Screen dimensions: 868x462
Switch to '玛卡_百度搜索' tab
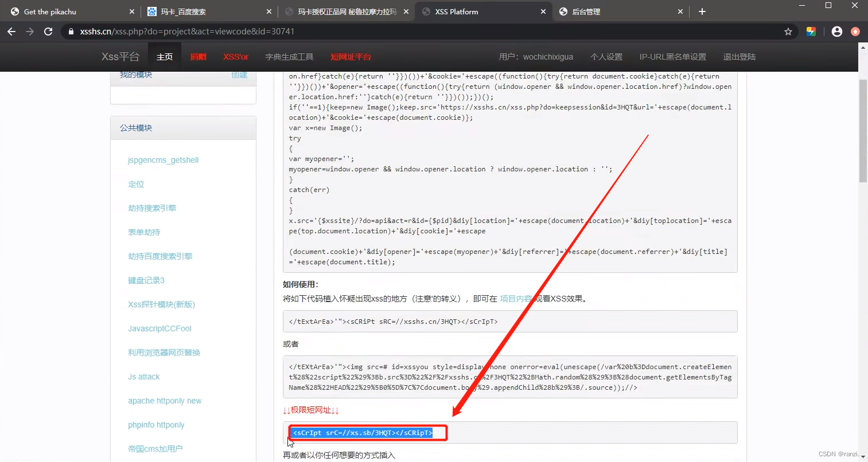point(209,11)
